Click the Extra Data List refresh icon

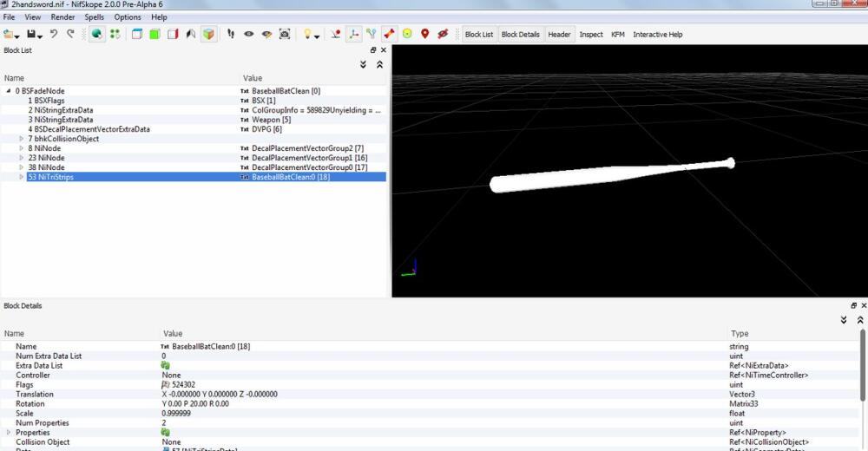coord(165,365)
